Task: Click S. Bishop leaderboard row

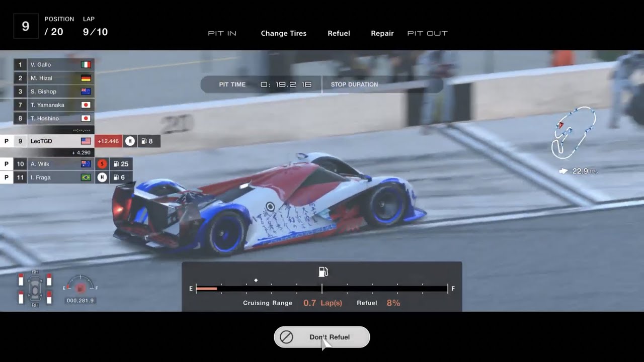Action: 54,92
